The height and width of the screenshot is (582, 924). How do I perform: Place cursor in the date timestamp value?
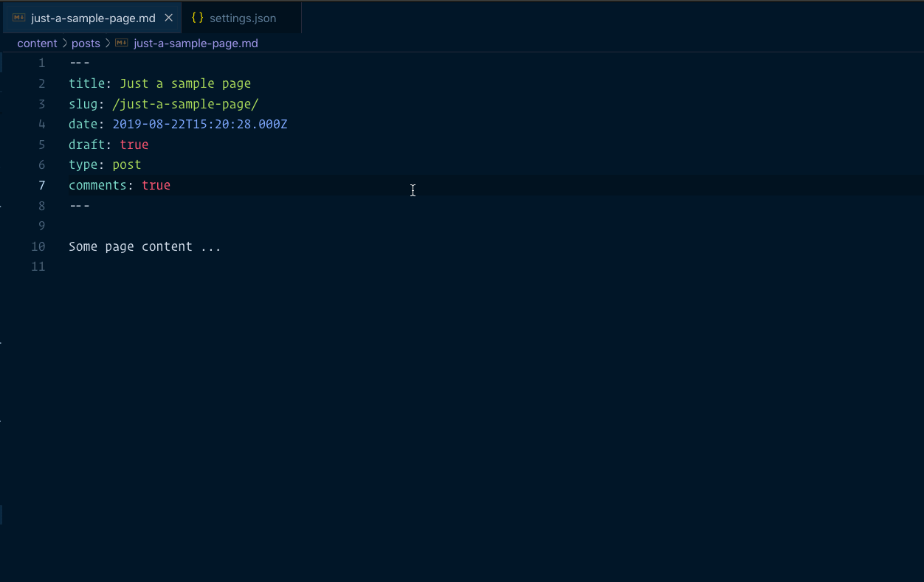point(199,124)
